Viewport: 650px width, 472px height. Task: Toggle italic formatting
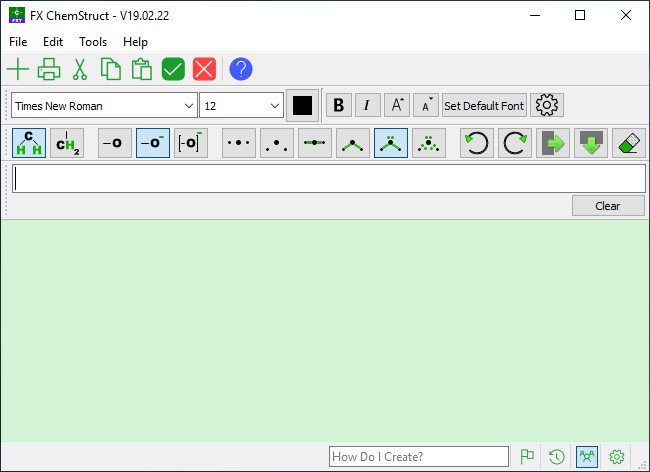[x=368, y=105]
